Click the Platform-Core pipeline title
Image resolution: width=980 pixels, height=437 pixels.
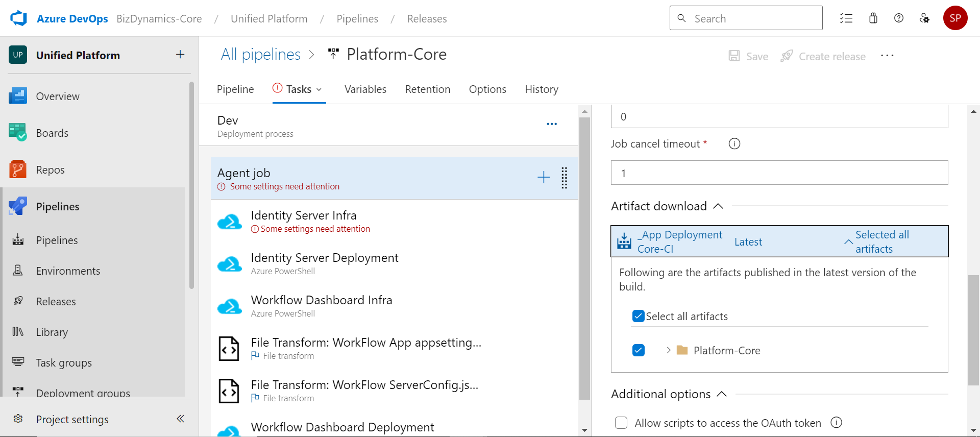(x=397, y=54)
